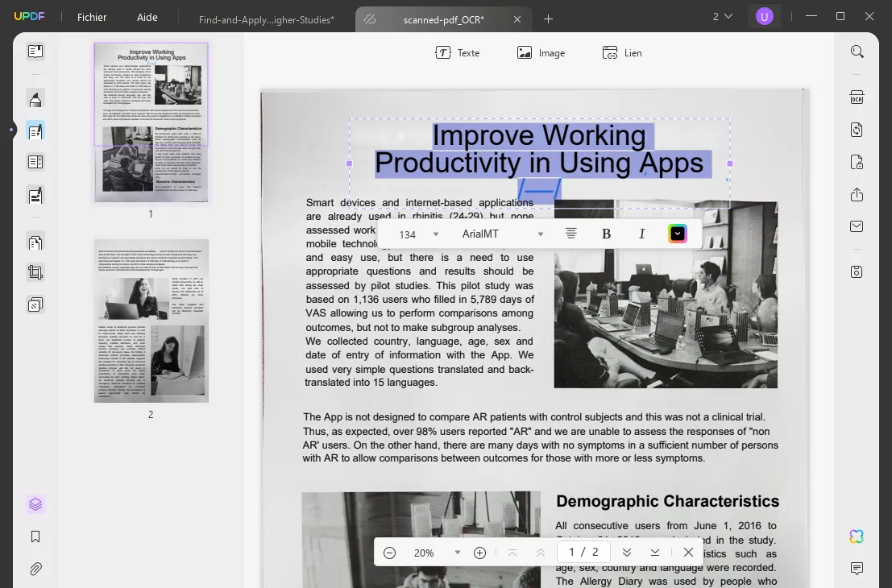
Task: Open text alignment options
Action: click(x=571, y=234)
